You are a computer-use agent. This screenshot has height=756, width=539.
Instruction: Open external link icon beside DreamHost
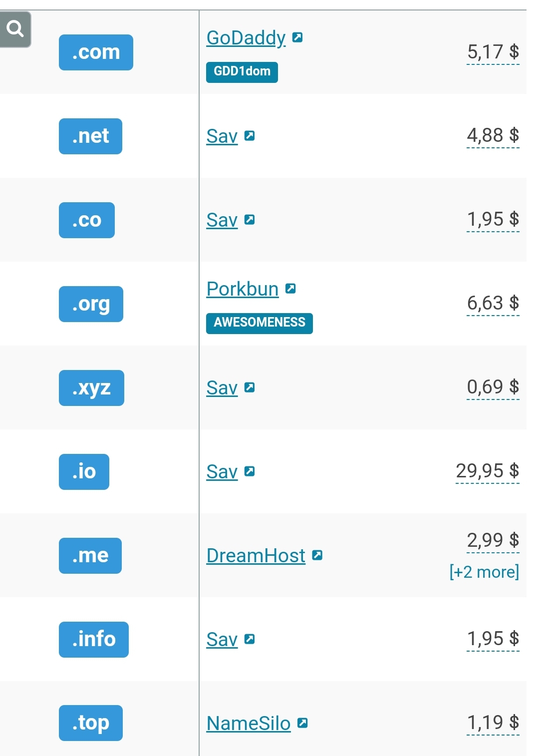(x=317, y=555)
